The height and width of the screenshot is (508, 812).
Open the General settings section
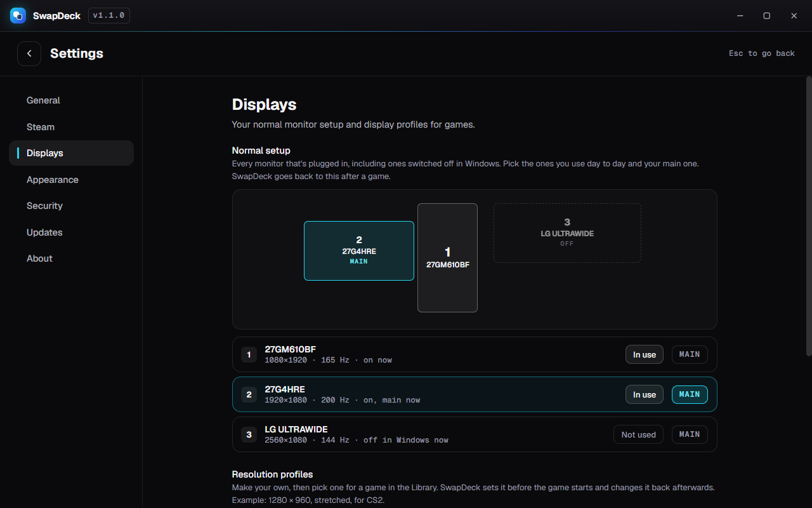tap(71, 100)
